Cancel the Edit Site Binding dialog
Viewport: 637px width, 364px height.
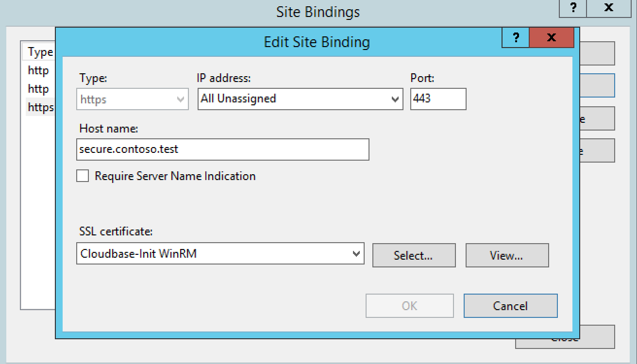coord(510,306)
